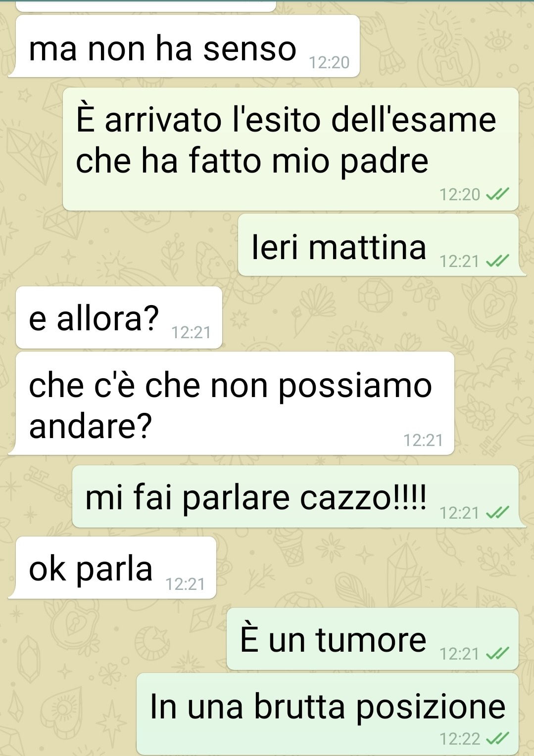This screenshot has height=756, width=534.
Task: Click read receipt ticks on 'esito dell'esame' message
Action: tap(497, 195)
